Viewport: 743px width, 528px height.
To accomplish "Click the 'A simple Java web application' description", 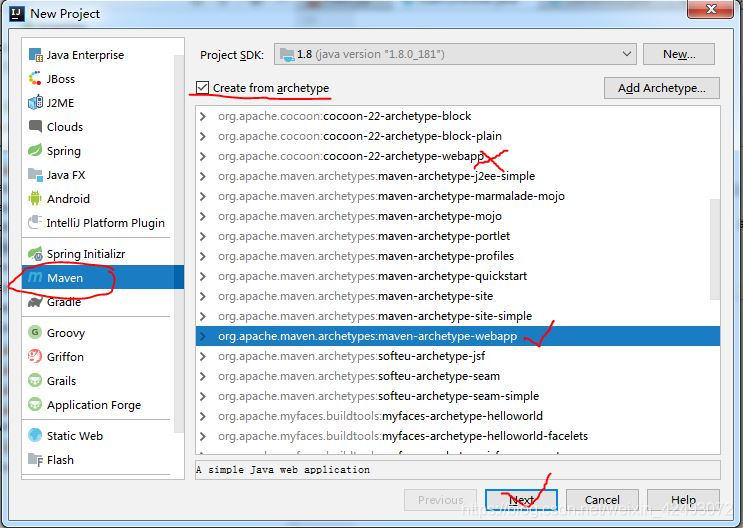I will [x=283, y=470].
